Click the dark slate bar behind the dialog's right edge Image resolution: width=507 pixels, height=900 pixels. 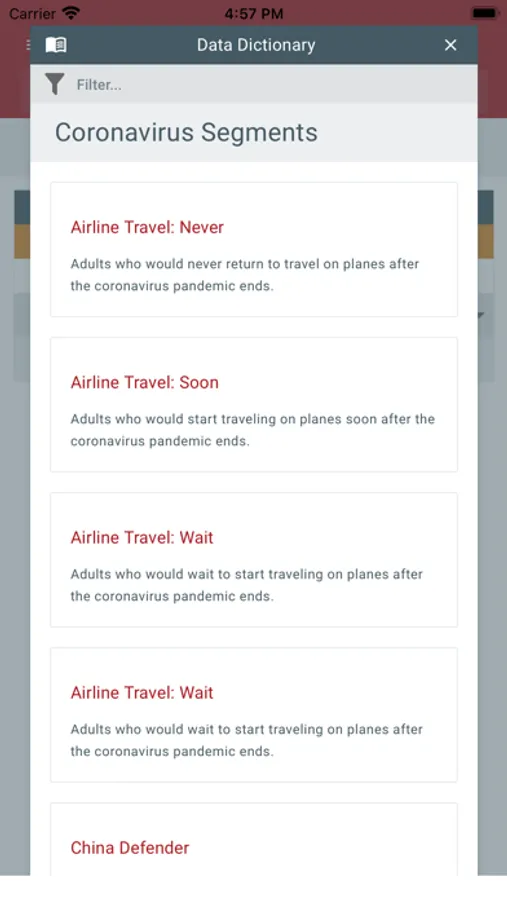tap(485, 207)
